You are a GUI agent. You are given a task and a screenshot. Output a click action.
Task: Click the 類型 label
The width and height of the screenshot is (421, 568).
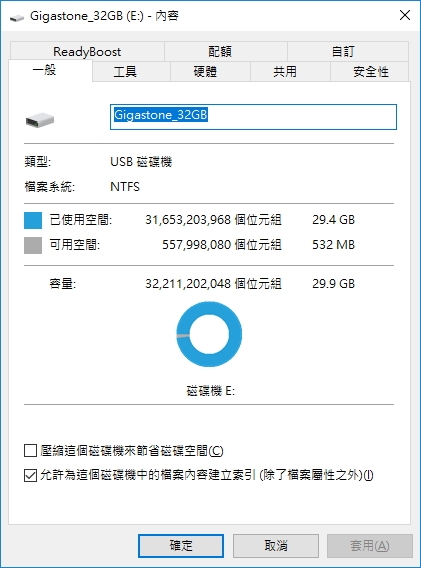tap(38, 162)
